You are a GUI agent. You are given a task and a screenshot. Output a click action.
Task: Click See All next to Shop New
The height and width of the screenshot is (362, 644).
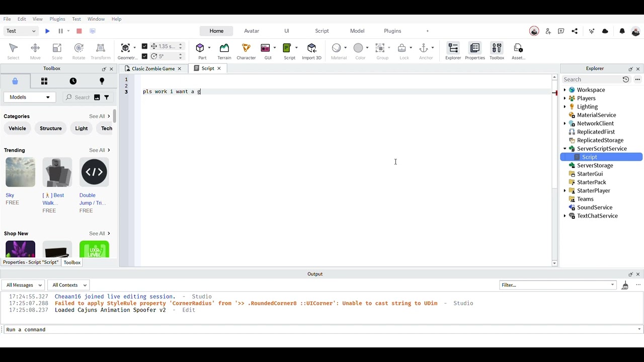100,234
